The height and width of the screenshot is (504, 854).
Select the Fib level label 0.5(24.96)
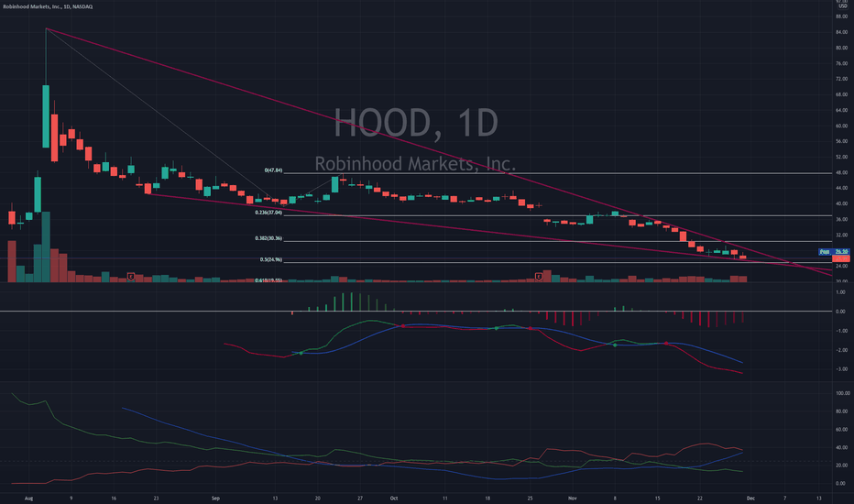(x=270, y=260)
